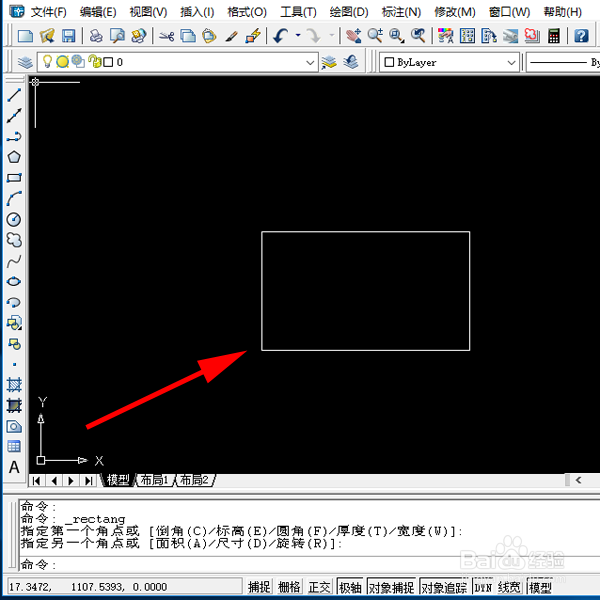Open the 插入(I) menu
The image size is (600, 600).
(x=197, y=12)
